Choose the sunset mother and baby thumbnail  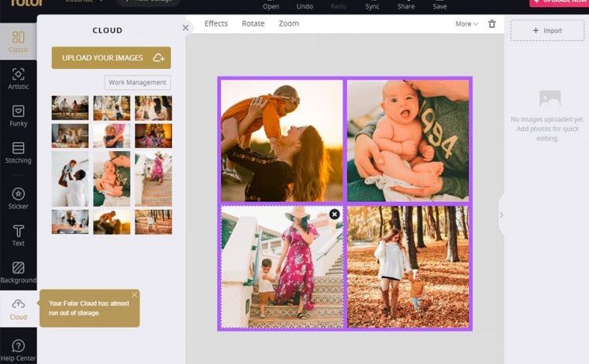pyautogui.click(x=112, y=221)
